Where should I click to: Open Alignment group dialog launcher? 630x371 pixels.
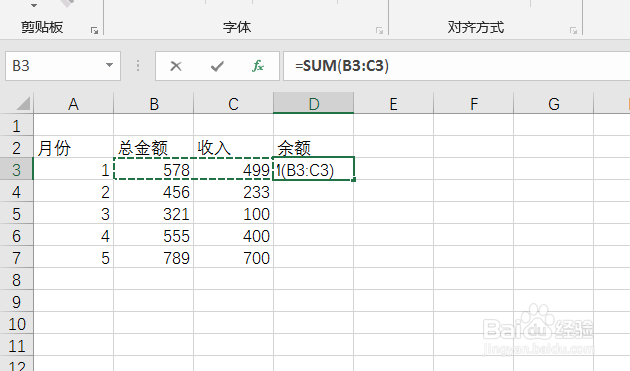click(573, 31)
